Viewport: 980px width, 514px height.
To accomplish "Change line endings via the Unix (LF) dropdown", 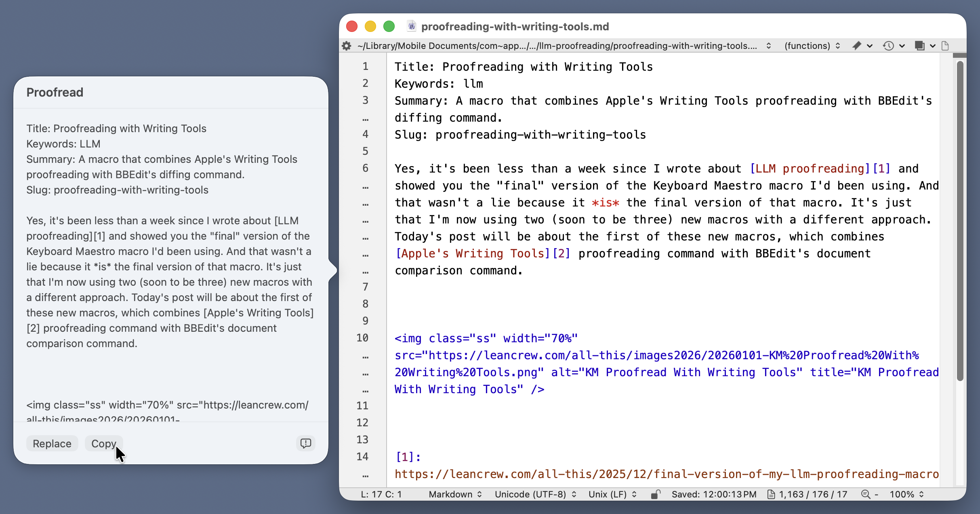I will [611, 494].
